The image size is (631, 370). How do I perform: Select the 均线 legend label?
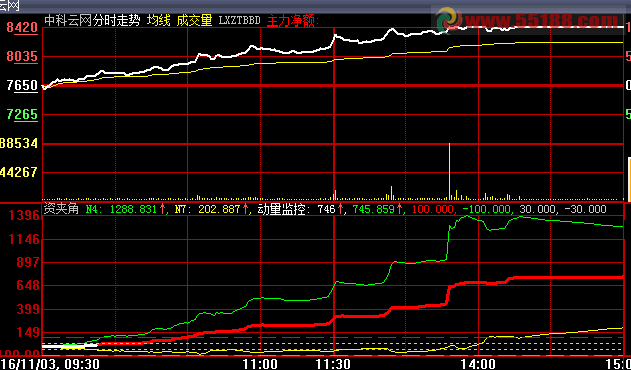click(x=159, y=20)
